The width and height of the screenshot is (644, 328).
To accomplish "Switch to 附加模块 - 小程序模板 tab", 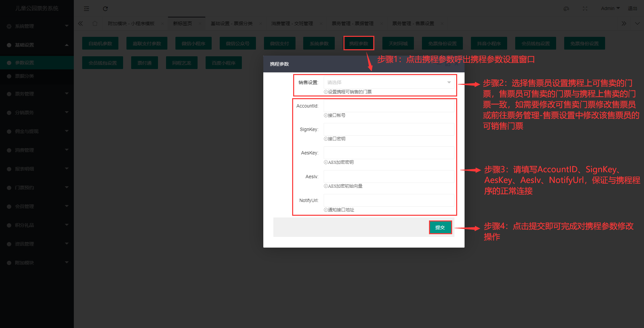I will tap(131, 23).
